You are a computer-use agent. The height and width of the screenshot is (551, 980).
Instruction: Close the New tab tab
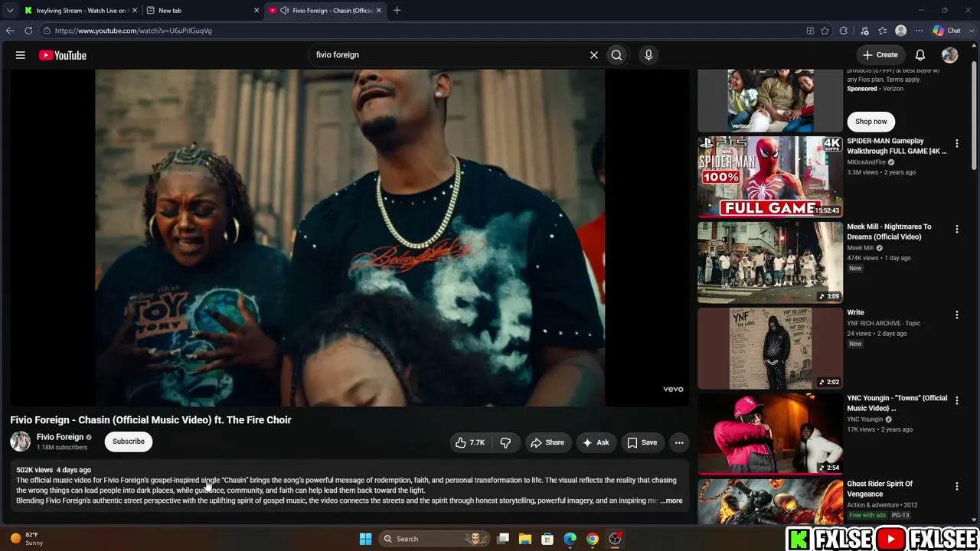[256, 11]
